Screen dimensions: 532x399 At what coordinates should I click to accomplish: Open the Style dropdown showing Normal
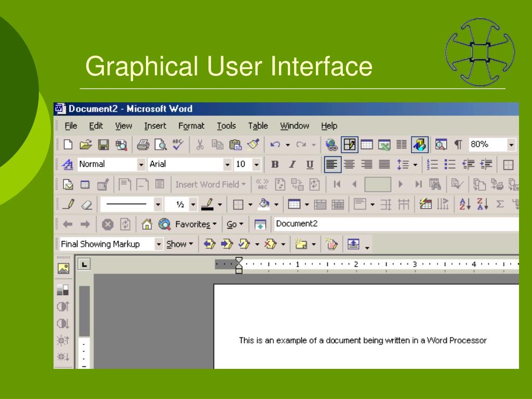[x=141, y=165]
